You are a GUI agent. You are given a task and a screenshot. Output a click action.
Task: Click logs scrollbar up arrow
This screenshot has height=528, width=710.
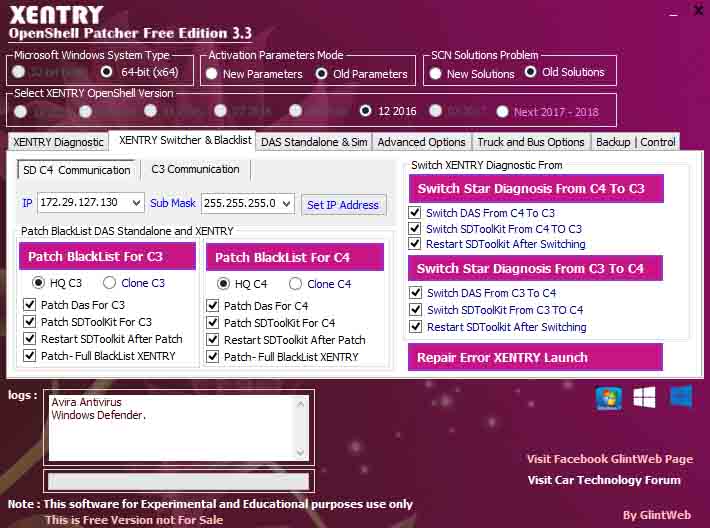tap(300, 403)
